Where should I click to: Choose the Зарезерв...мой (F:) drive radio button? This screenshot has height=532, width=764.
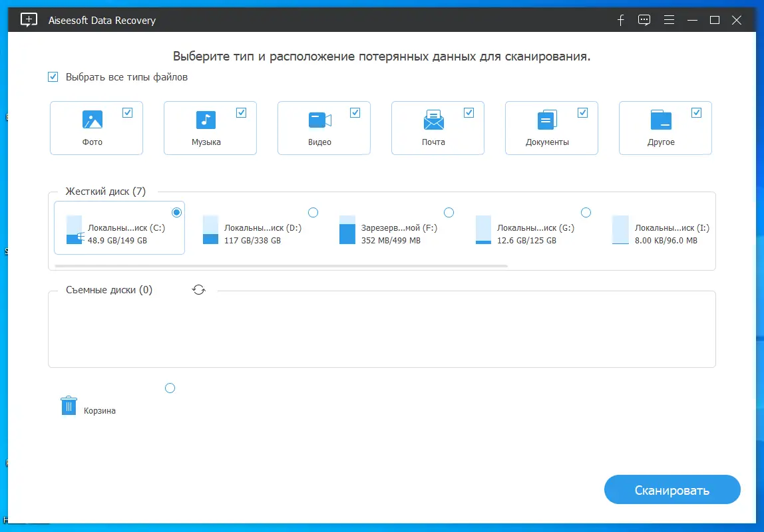tap(449, 212)
